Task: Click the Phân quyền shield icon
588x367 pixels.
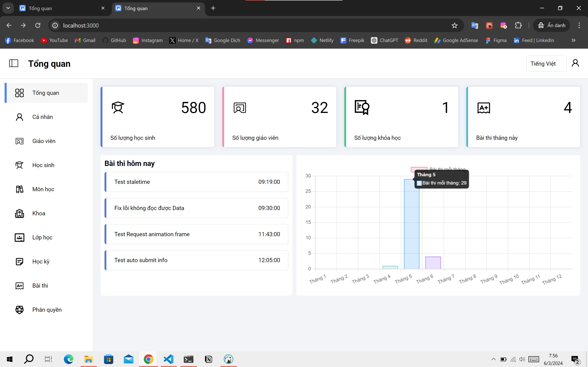Action: click(x=20, y=310)
